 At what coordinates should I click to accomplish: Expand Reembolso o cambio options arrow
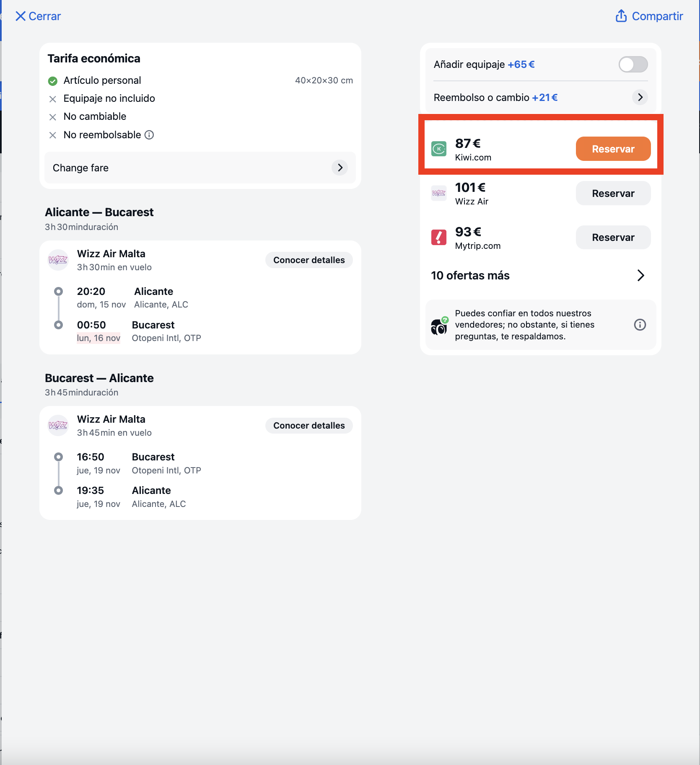(x=640, y=97)
